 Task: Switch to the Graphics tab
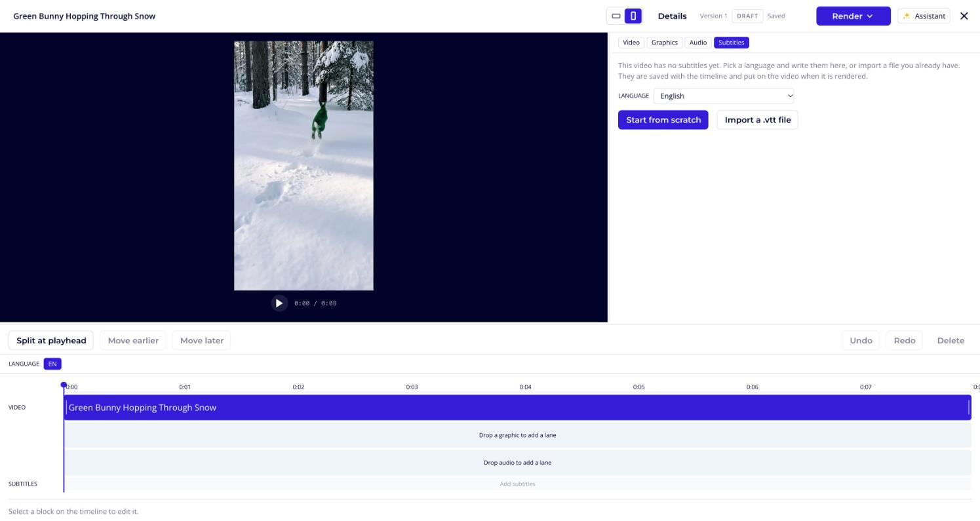click(x=664, y=43)
